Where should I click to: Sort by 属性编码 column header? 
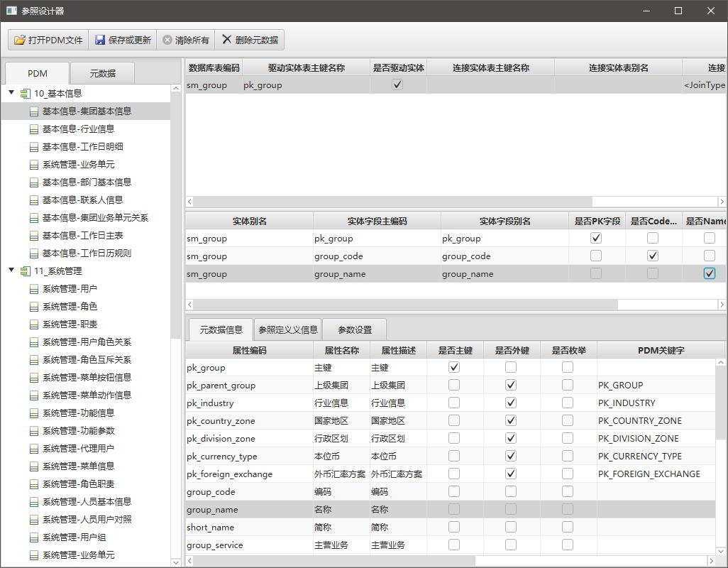pyautogui.click(x=249, y=350)
